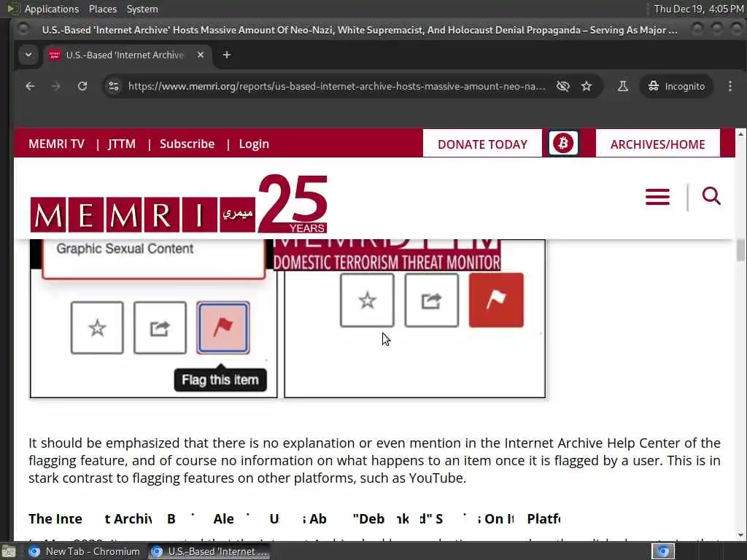Click the site search magnifier icon
Screen dimensions: 747x560
click(x=711, y=195)
